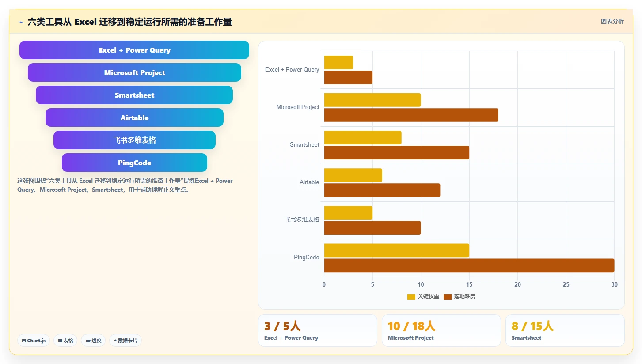Select the Airtable funnel bar
The width and height of the screenshot is (642, 364).
click(x=134, y=118)
